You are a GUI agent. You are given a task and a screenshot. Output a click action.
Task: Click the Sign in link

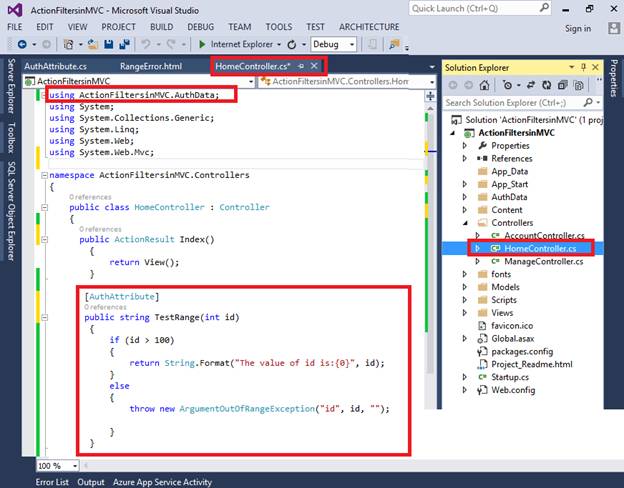577,28
